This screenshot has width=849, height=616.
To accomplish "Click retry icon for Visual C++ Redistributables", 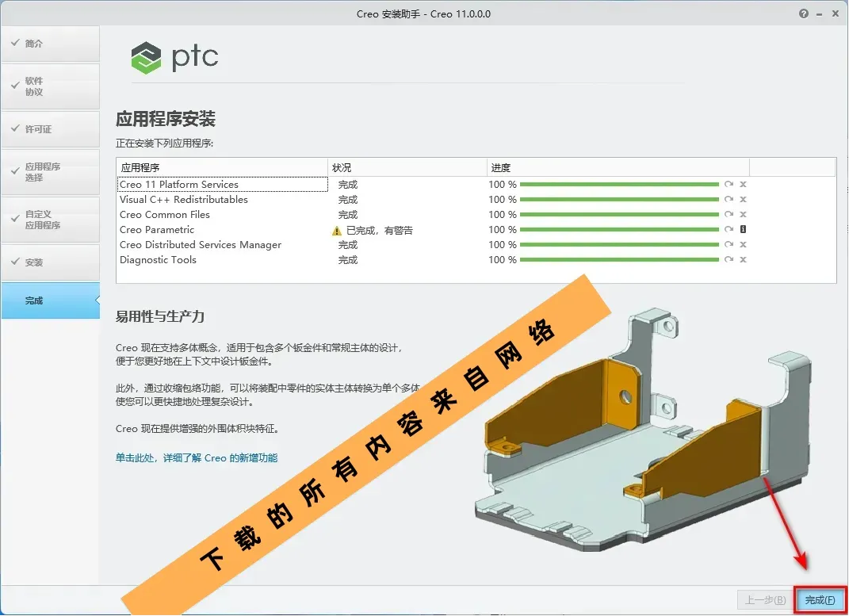I will (x=729, y=199).
